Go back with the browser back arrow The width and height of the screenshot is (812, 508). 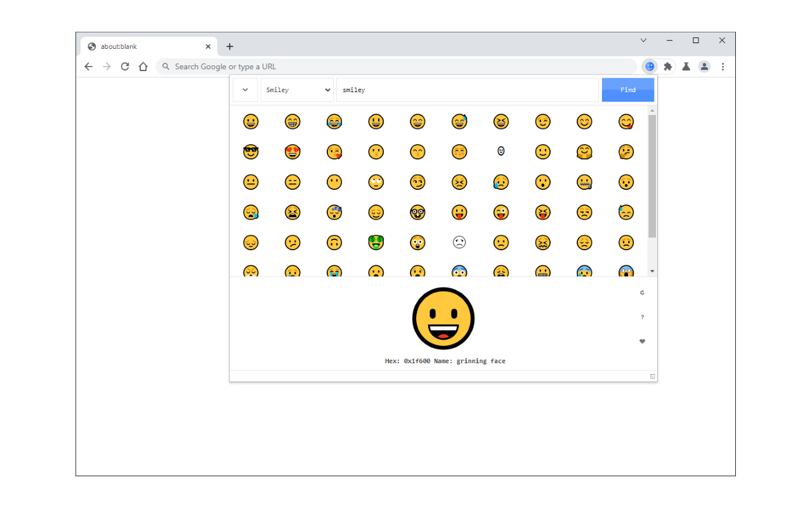[x=88, y=66]
